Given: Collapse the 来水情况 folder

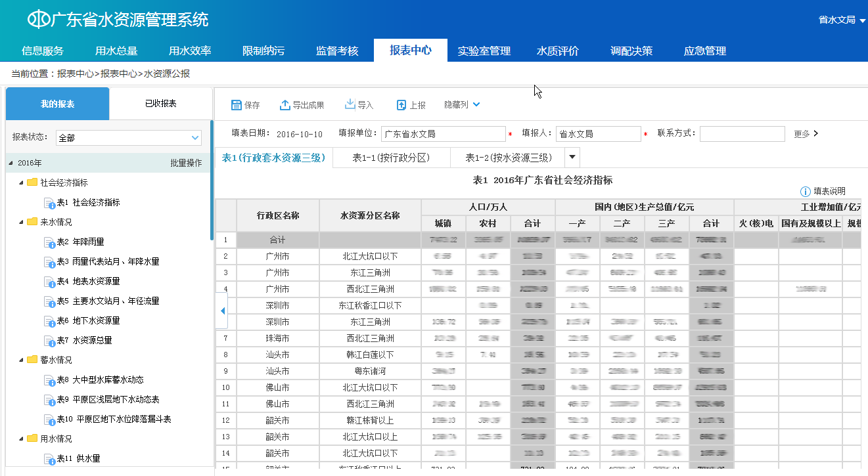Looking at the screenshot, I should click(x=21, y=223).
